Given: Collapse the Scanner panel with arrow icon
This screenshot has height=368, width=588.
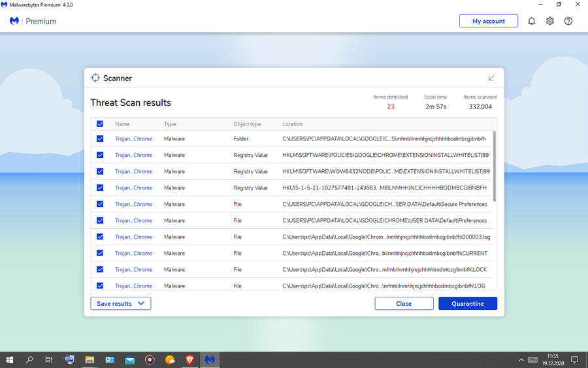Looking at the screenshot, I should (491, 78).
